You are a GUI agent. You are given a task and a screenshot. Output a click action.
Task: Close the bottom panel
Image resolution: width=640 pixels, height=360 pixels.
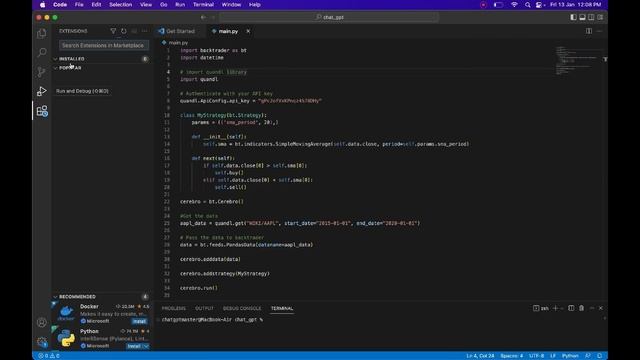601,308
